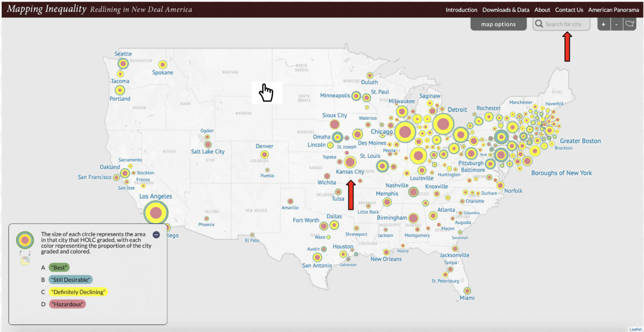Toggle the grade A "Best" filter
This screenshot has width=644, height=332.
pyautogui.click(x=59, y=267)
